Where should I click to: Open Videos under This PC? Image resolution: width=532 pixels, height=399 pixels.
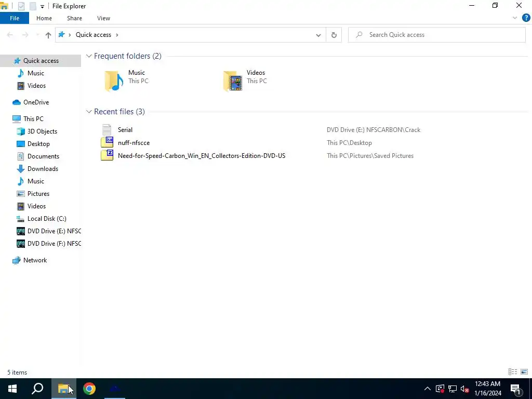point(36,206)
